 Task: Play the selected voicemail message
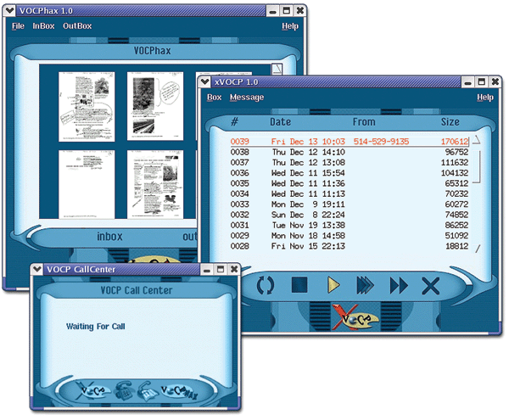pos(333,285)
